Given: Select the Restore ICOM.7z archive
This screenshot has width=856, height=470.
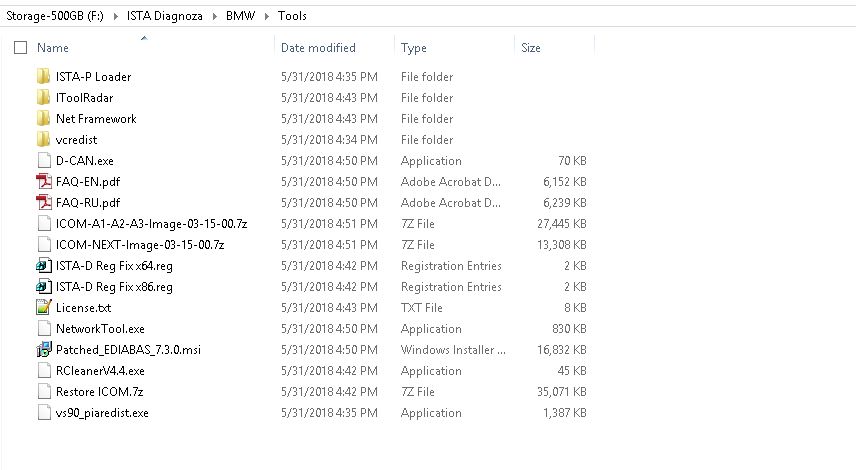Looking at the screenshot, I should coord(99,392).
